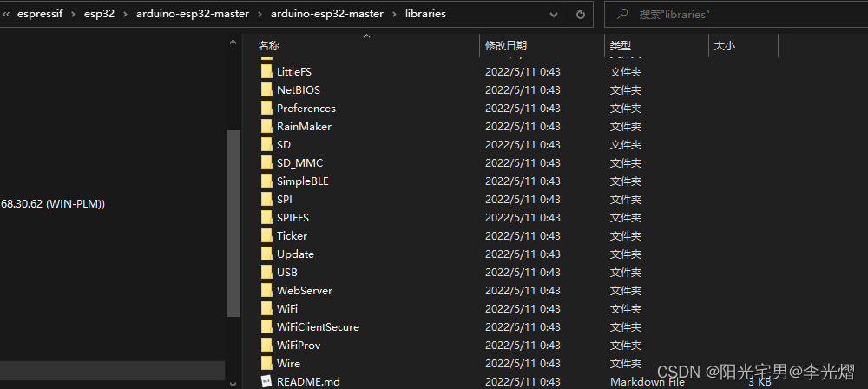Show hidden breadcrumb path levels
Image resolution: width=868 pixels, height=389 pixels.
[x=6, y=15]
